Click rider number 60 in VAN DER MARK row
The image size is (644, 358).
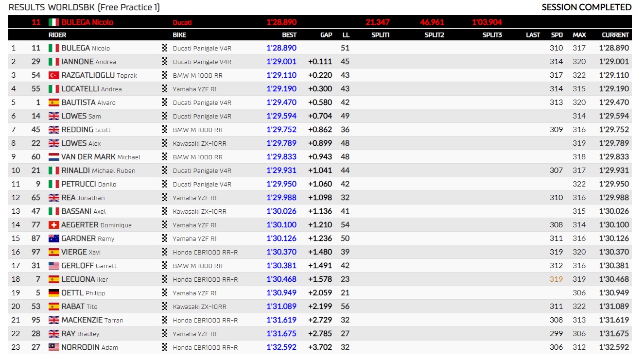click(36, 157)
